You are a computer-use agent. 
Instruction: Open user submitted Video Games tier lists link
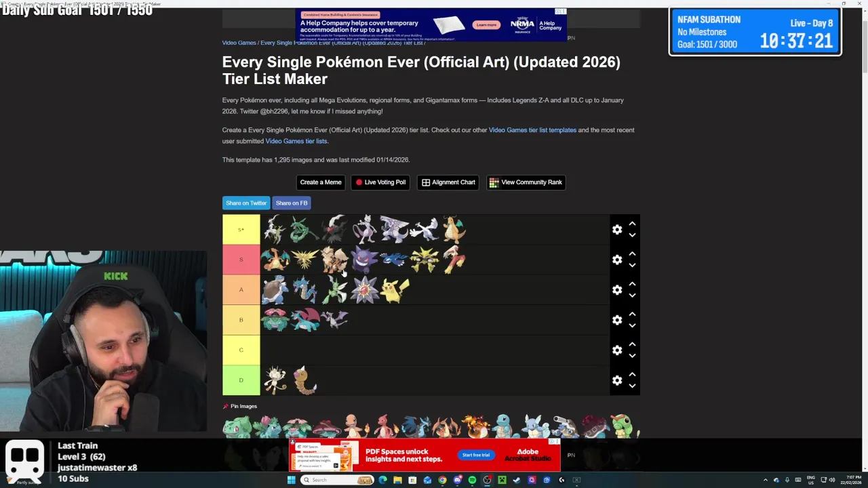tap(296, 141)
